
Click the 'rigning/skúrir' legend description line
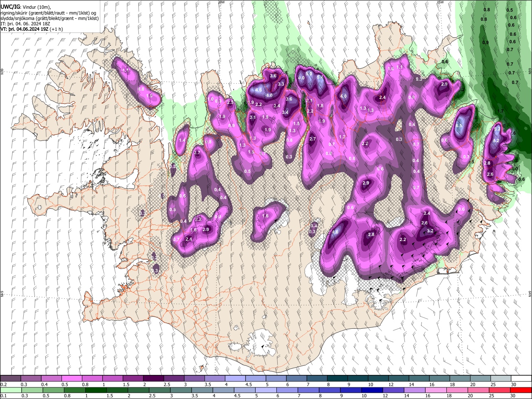[x=48, y=13]
